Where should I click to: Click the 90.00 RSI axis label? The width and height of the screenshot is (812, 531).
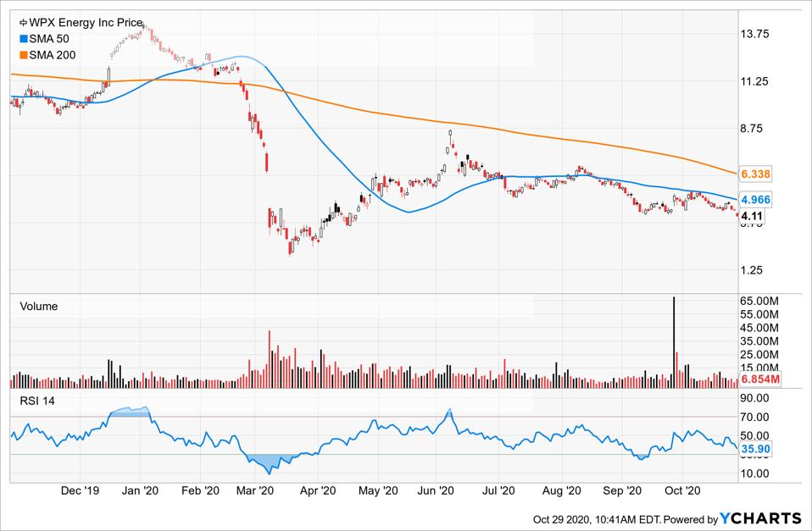click(755, 398)
